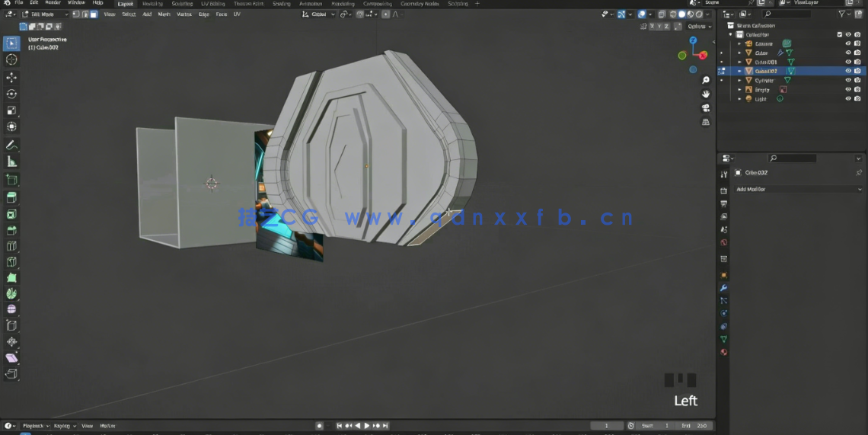Expand the Cube.001 tree item
The height and width of the screenshot is (435, 868).
point(739,62)
